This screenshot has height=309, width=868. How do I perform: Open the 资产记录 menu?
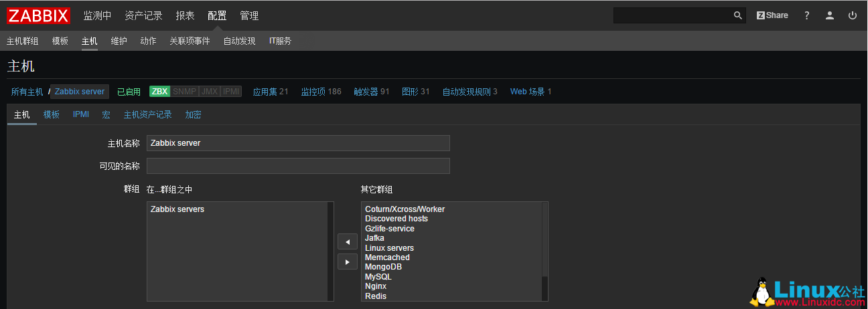[143, 15]
